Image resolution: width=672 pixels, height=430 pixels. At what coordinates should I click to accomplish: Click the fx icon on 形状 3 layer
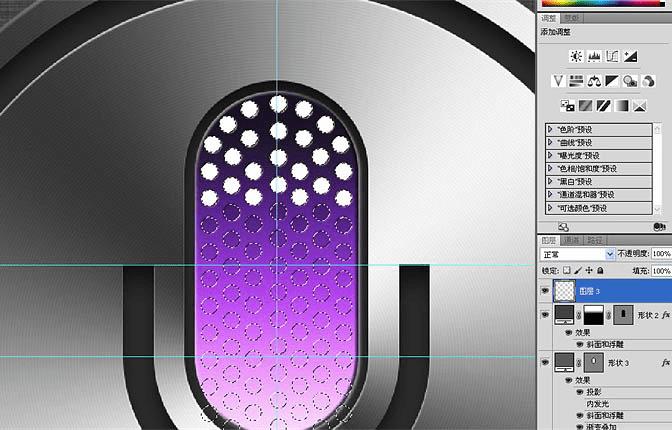tap(666, 363)
